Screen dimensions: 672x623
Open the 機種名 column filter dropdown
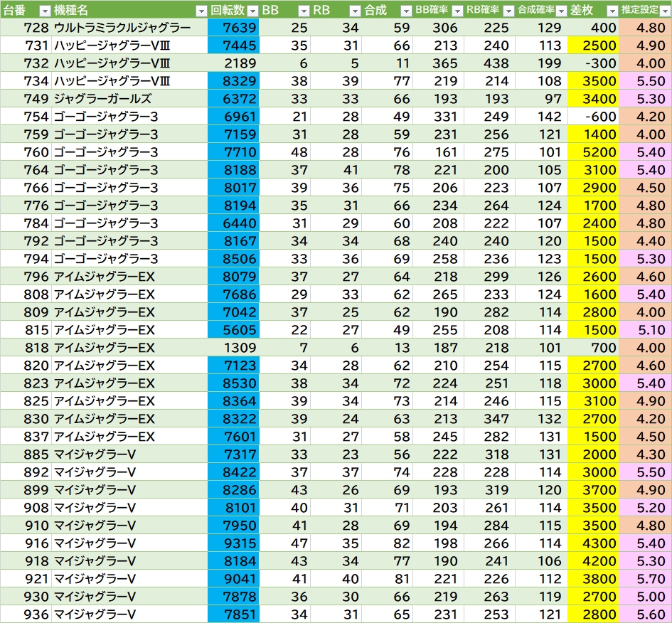[x=201, y=11]
